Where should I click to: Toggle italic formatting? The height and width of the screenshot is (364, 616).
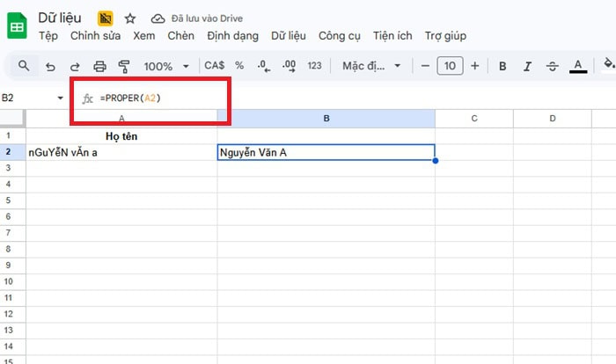click(527, 66)
